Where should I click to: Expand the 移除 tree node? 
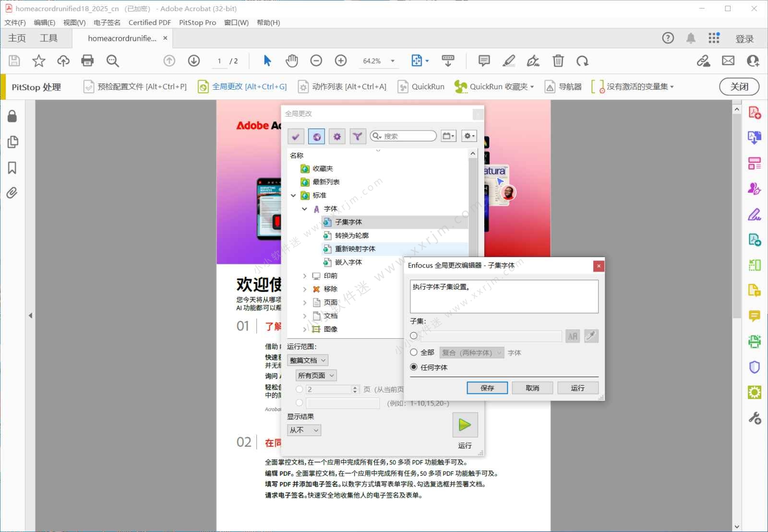pyautogui.click(x=304, y=289)
